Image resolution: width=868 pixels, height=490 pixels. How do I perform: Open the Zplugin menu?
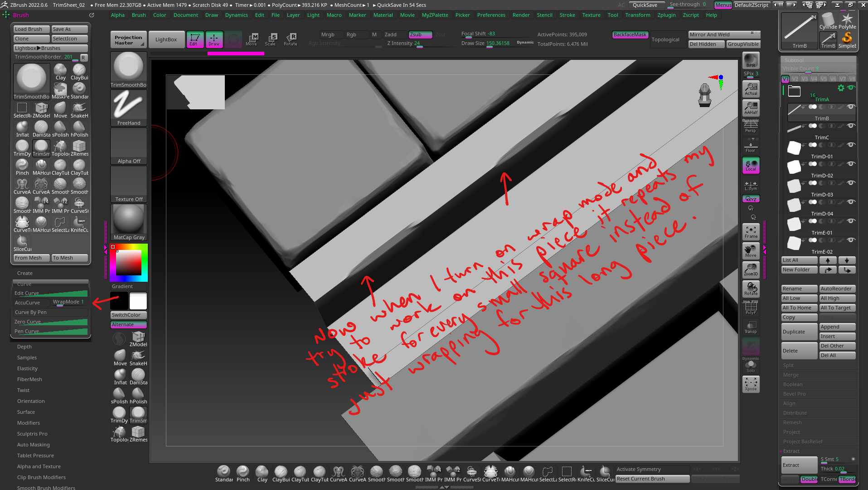(x=666, y=15)
